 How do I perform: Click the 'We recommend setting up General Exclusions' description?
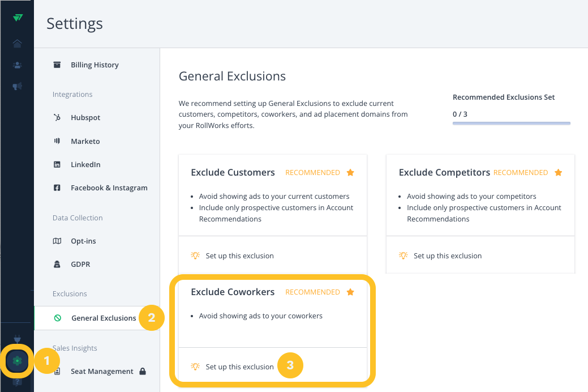[x=293, y=114]
